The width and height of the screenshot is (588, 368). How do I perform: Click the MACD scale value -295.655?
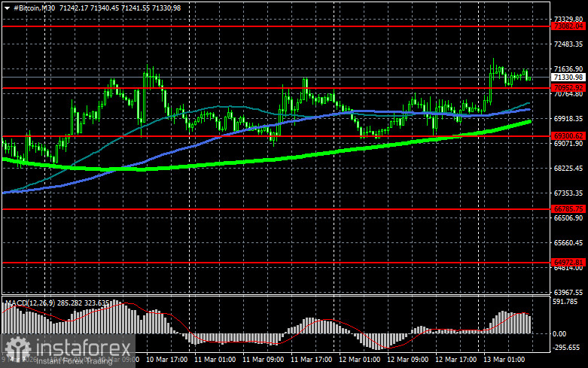click(566, 348)
